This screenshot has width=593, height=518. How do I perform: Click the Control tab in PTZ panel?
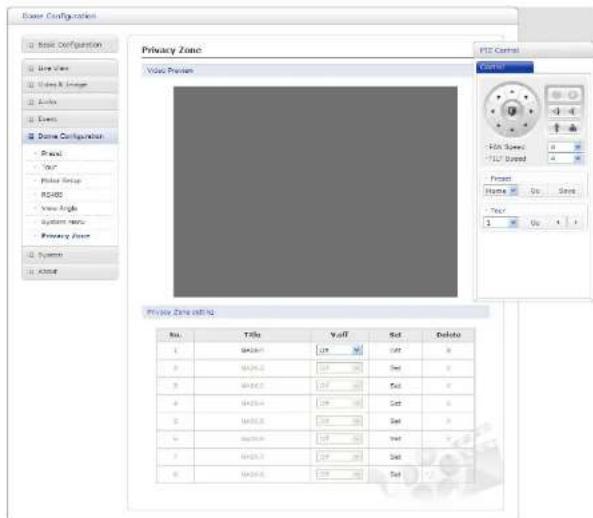pyautogui.click(x=505, y=67)
